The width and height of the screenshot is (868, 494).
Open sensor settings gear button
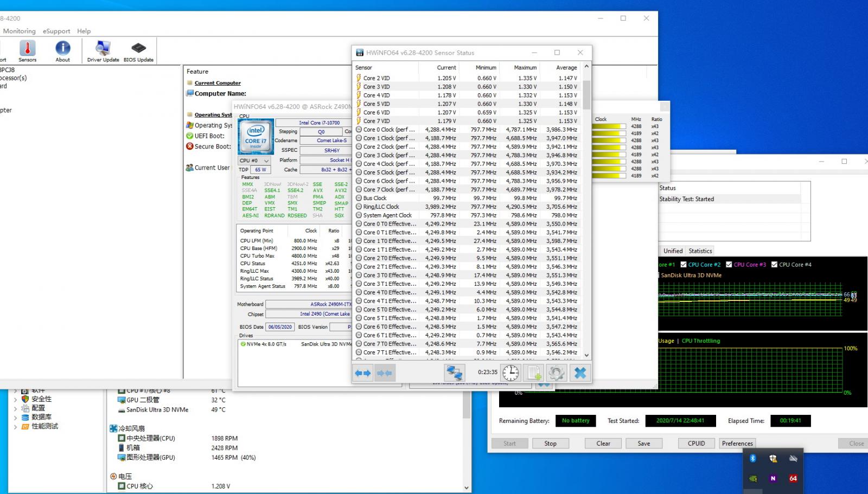point(557,373)
